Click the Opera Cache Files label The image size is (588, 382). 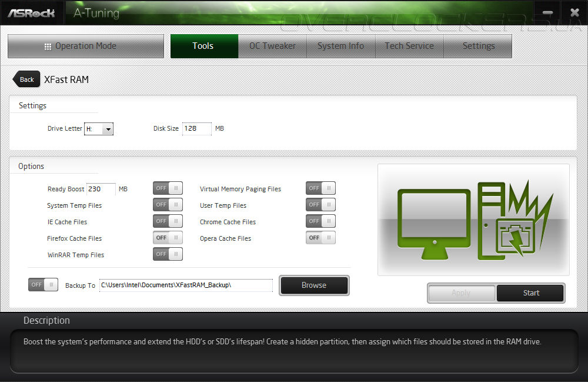coord(225,238)
